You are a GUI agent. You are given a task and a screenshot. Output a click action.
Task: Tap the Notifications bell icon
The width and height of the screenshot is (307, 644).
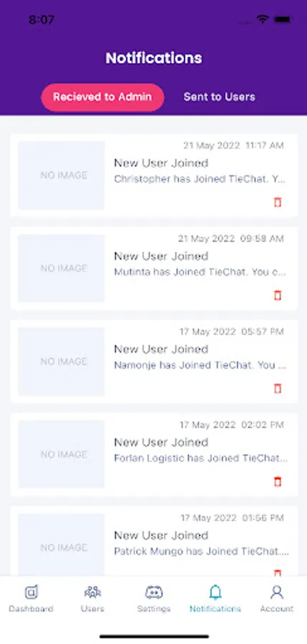[x=215, y=592]
